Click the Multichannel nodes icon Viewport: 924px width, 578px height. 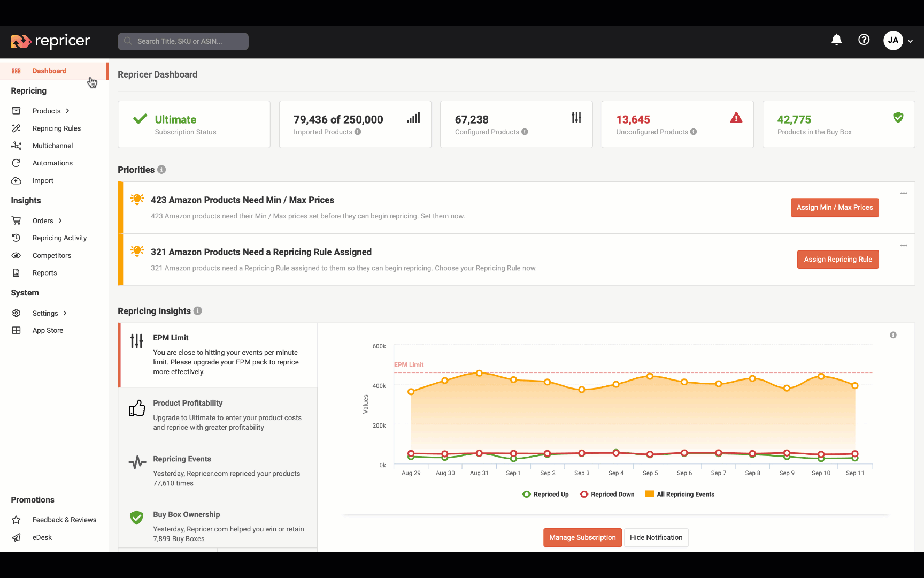point(16,146)
